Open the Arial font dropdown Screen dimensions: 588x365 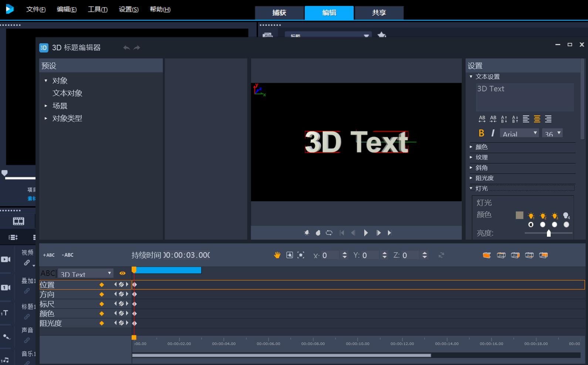tap(519, 133)
